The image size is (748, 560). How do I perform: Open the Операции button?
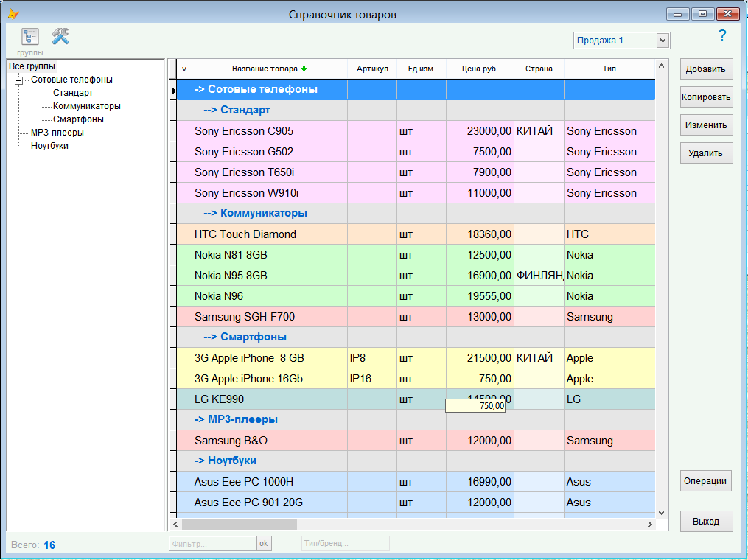pos(705,481)
